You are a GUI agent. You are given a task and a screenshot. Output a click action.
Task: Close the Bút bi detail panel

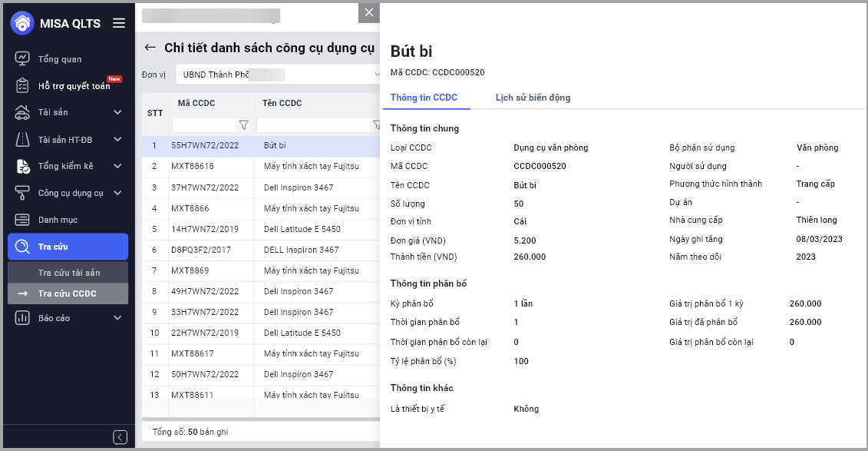click(x=369, y=12)
